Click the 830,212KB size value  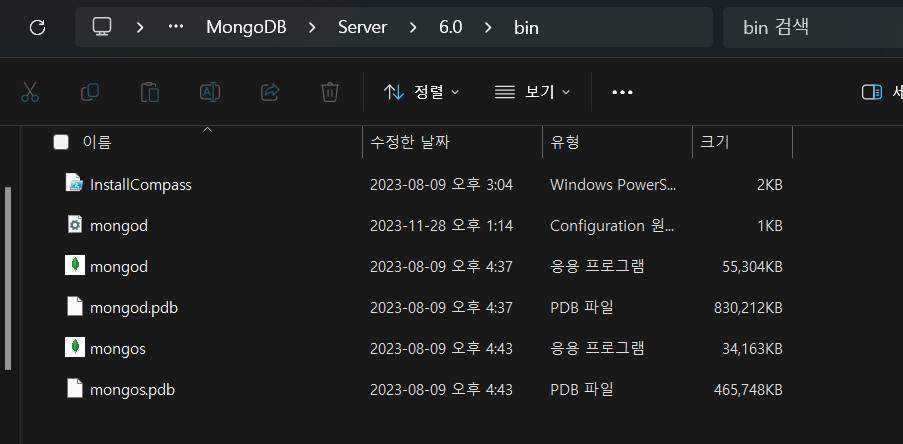click(x=748, y=308)
